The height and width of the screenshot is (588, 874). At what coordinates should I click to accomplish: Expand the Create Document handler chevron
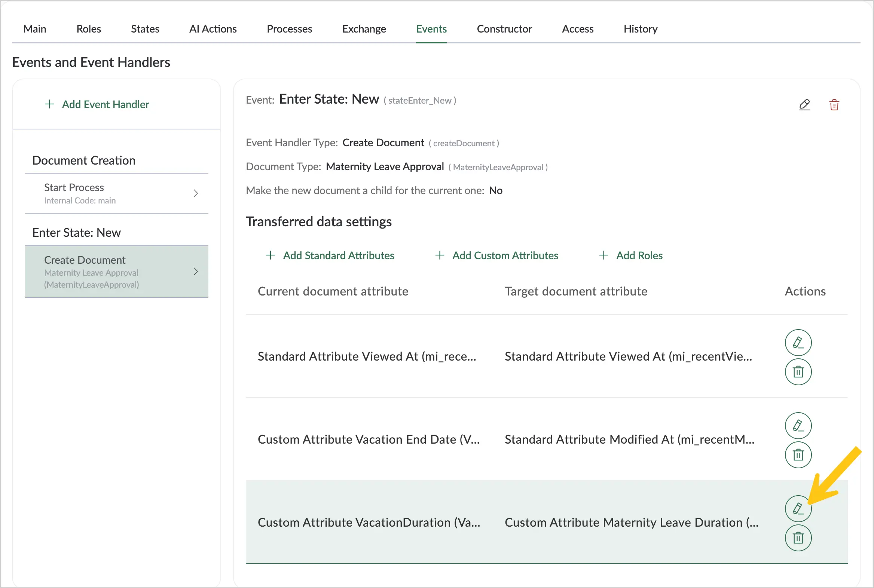point(195,272)
